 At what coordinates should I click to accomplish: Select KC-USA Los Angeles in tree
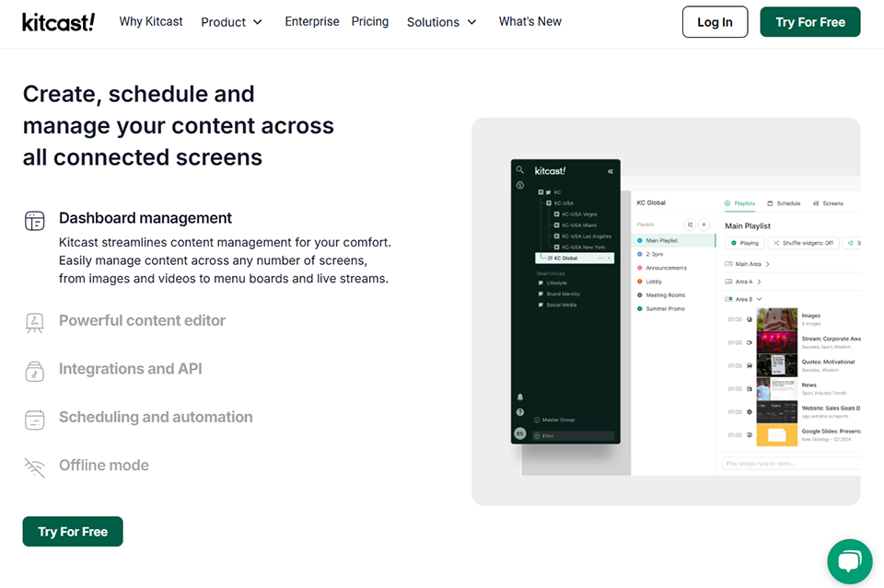tap(587, 236)
